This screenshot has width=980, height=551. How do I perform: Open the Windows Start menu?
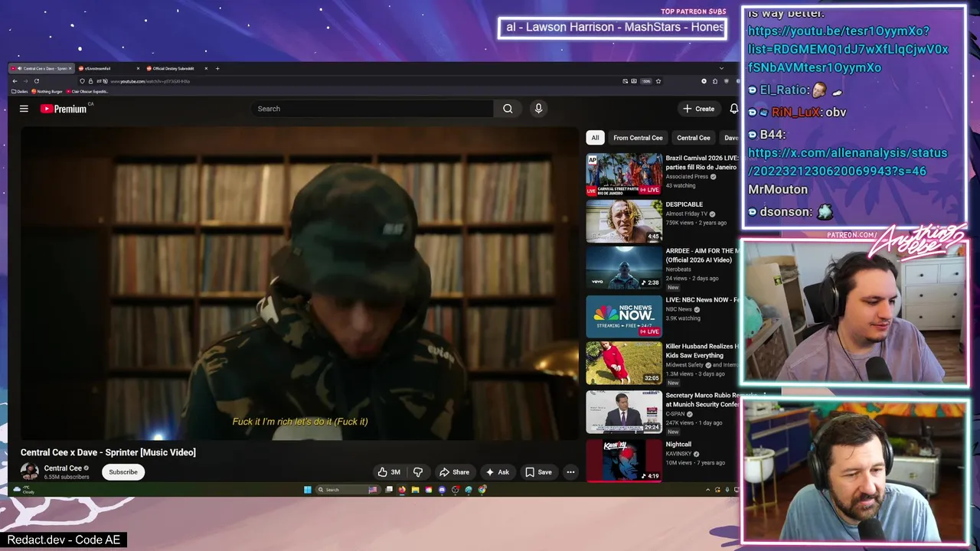pyautogui.click(x=307, y=490)
